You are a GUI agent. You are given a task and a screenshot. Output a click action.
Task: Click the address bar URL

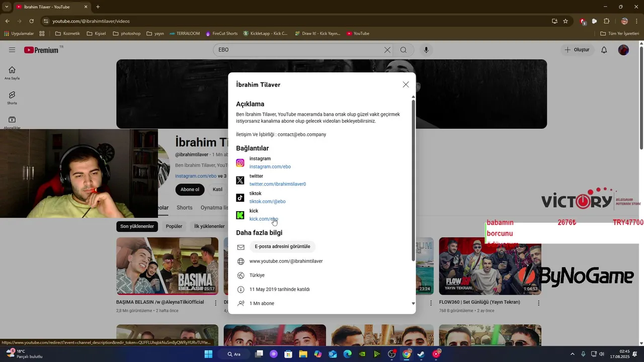(91, 21)
